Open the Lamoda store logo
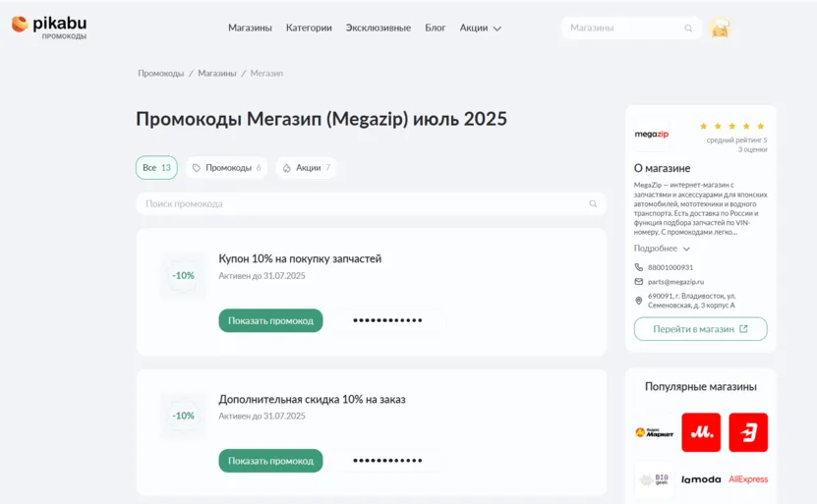 [x=701, y=479]
